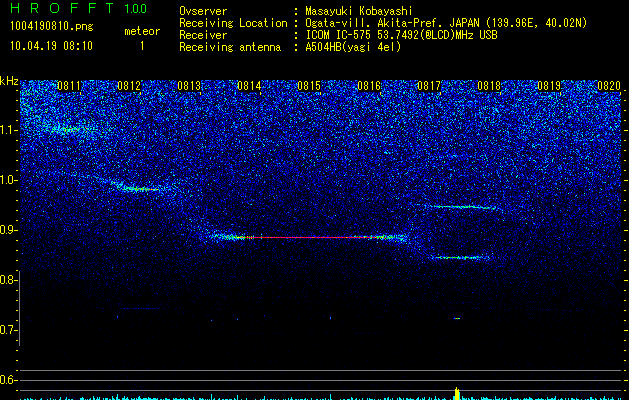Click the 0814 time marker
629x400 pixels.
pos(249,85)
